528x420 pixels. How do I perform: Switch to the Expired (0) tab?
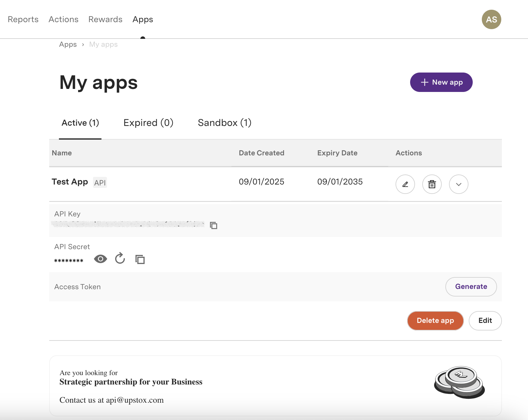coord(148,123)
